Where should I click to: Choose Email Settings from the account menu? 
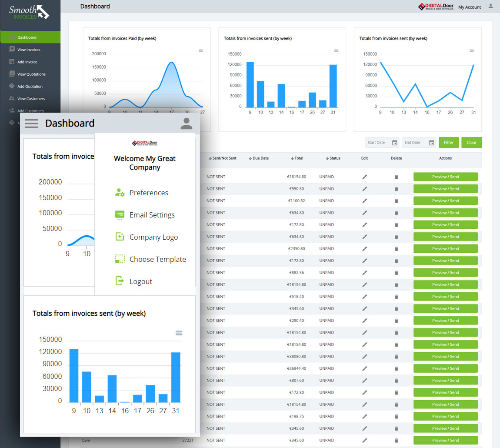(x=152, y=215)
